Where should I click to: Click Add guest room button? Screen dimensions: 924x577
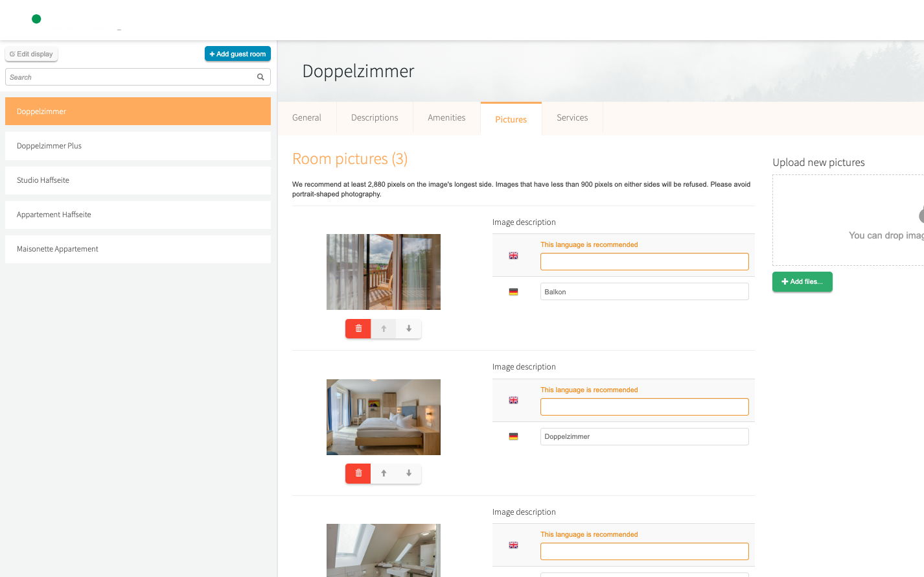click(238, 54)
